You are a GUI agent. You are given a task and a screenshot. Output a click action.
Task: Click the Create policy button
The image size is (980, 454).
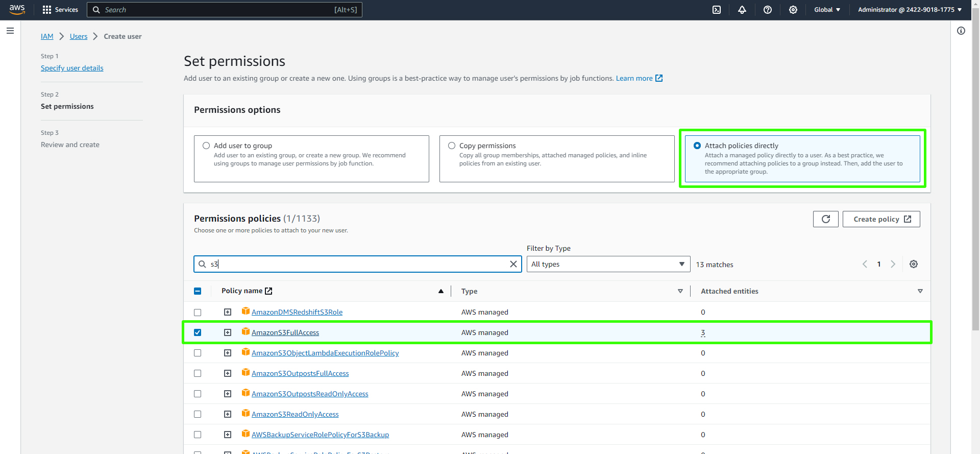[x=881, y=219]
